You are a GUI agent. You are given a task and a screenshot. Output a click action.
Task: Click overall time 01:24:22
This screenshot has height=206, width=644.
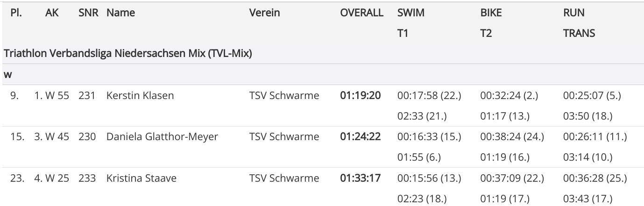(360, 137)
